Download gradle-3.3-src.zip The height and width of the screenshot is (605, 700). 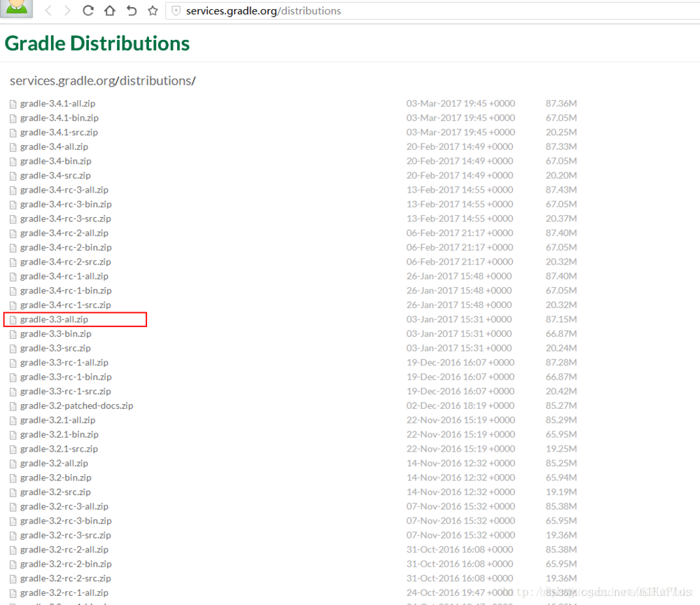(x=55, y=348)
